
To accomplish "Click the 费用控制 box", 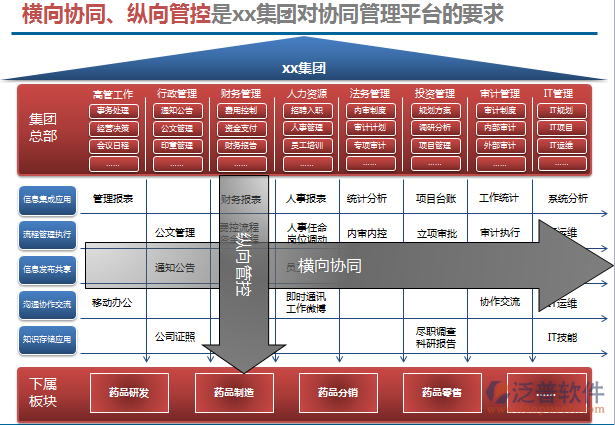I will [x=242, y=111].
